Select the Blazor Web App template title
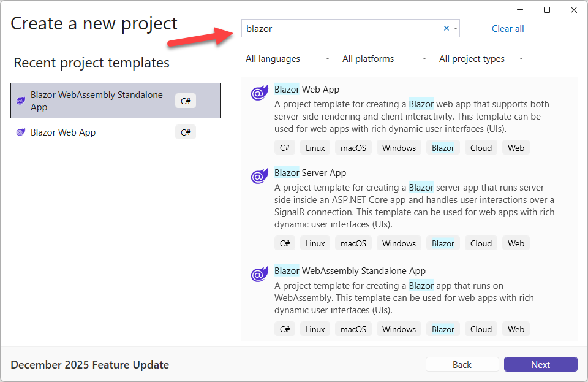This screenshot has width=588, height=382. click(x=307, y=90)
